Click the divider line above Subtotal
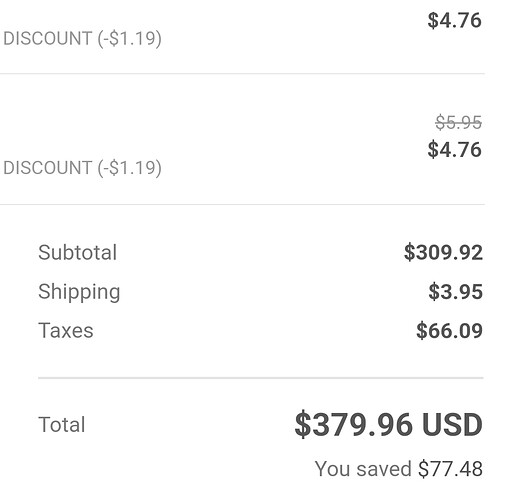 tap(242, 204)
